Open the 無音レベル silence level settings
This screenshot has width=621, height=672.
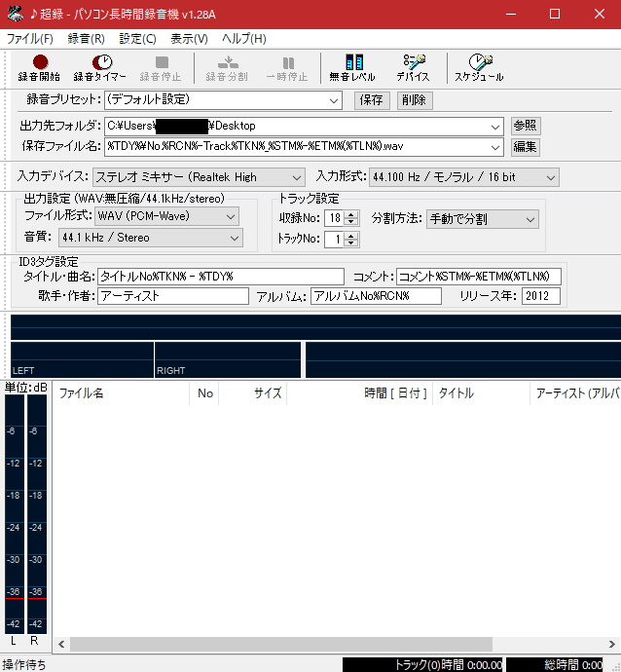pos(352,68)
